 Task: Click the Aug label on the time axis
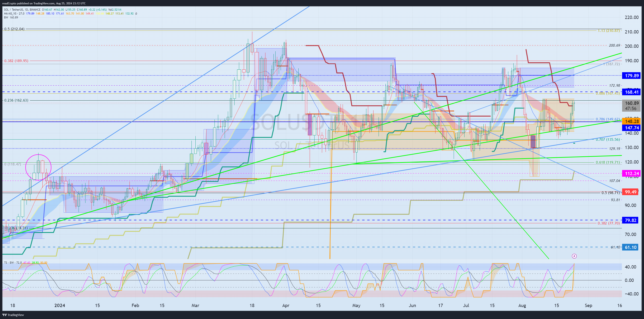click(522, 305)
